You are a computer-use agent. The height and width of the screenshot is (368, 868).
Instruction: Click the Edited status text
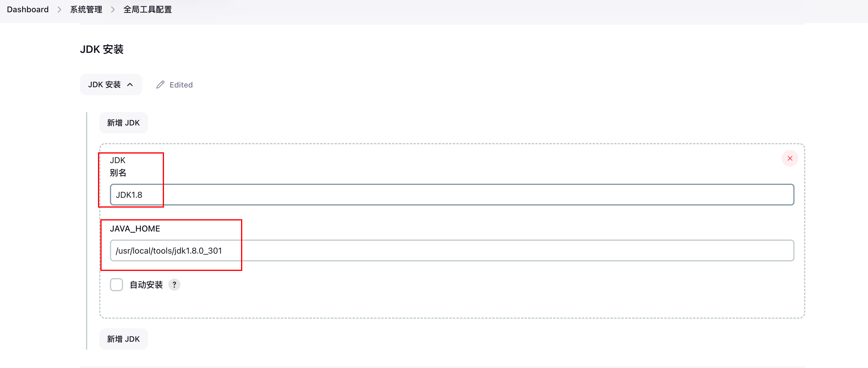click(x=181, y=85)
